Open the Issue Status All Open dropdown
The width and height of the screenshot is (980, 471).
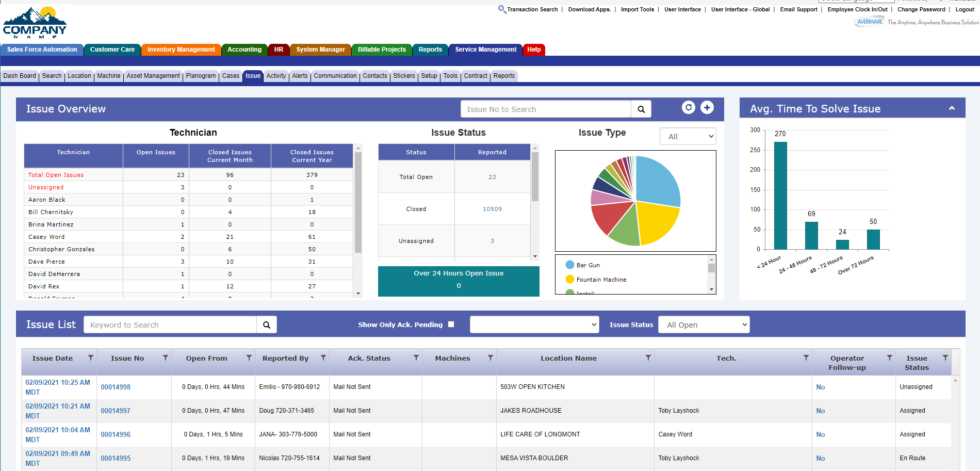[704, 324]
